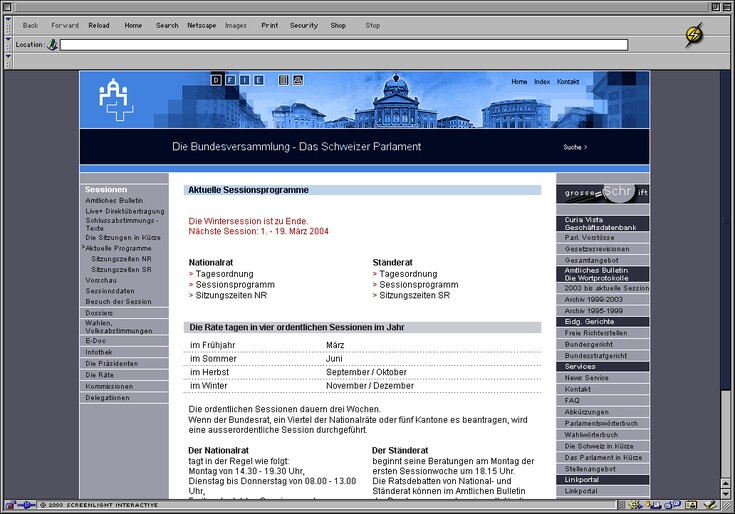This screenshot has height=514, width=735.
Task: Click the Forward toolbar button
Action: 65,25
